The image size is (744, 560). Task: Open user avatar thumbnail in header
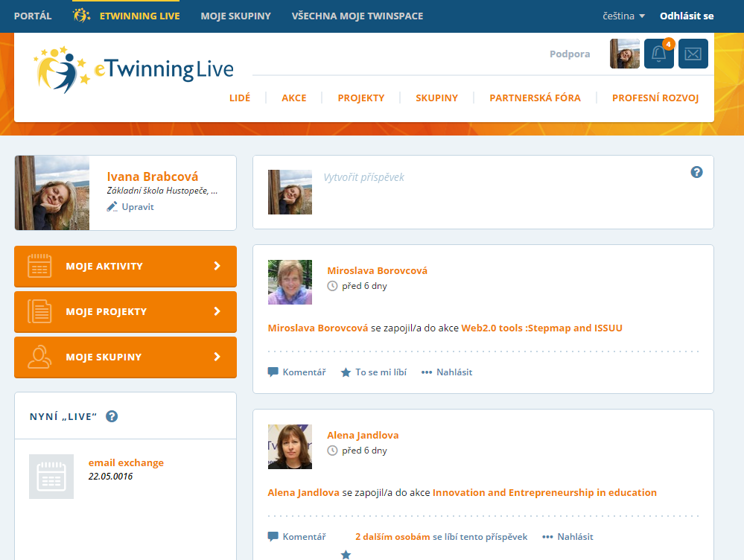(624, 54)
